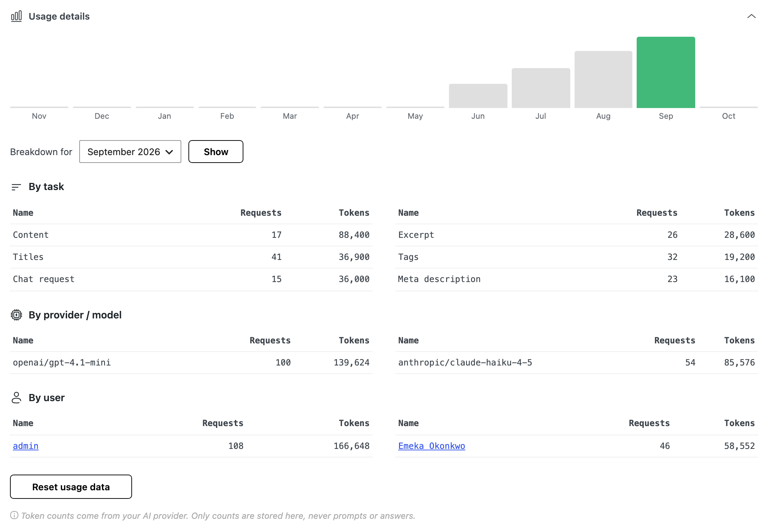Click the Chat request task row name

[44, 279]
